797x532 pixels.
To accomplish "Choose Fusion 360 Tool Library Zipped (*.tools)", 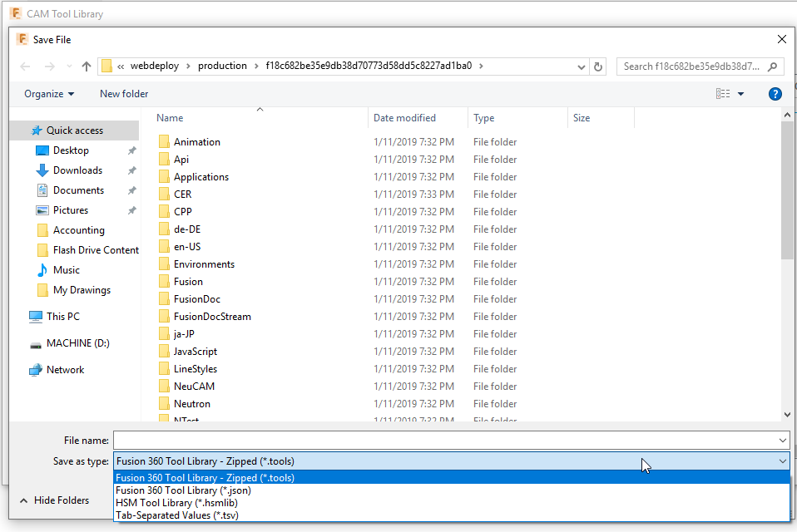I will coord(452,478).
